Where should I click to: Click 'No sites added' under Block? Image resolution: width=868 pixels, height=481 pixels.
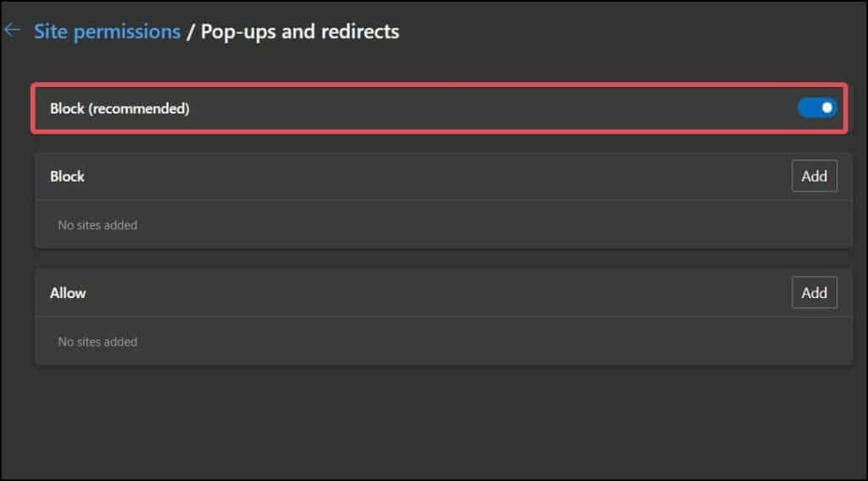click(x=97, y=225)
